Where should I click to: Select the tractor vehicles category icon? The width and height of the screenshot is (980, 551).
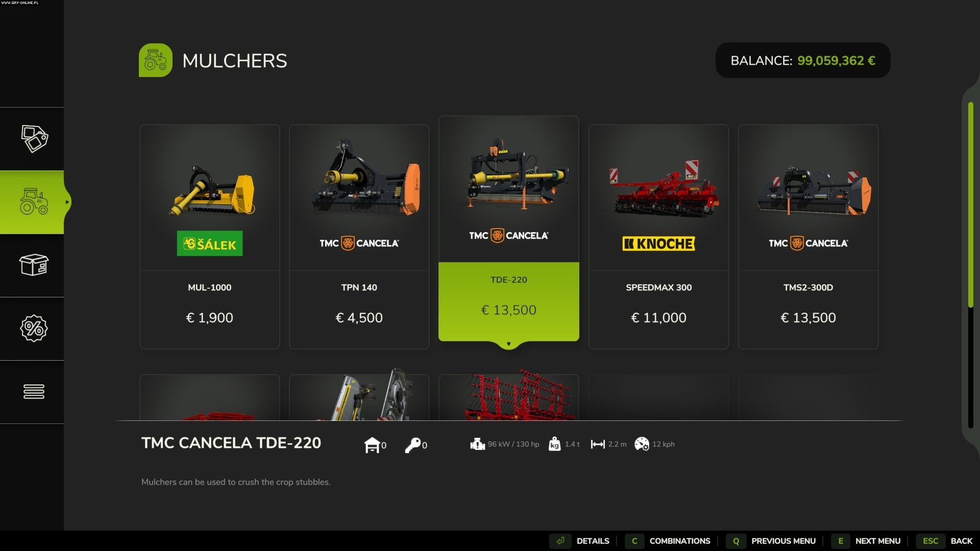pyautogui.click(x=34, y=202)
